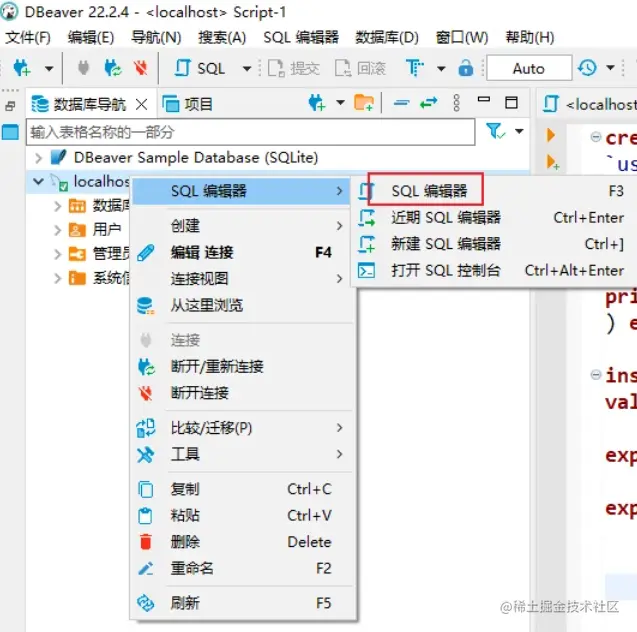Click the restore panel icon left of navigator
This screenshot has width=637, height=632.
tap(10, 106)
